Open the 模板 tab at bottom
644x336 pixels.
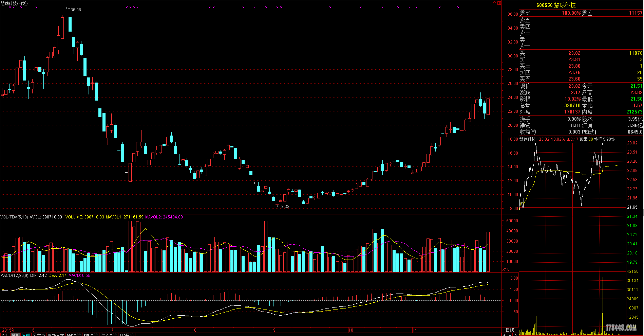tap(16, 335)
